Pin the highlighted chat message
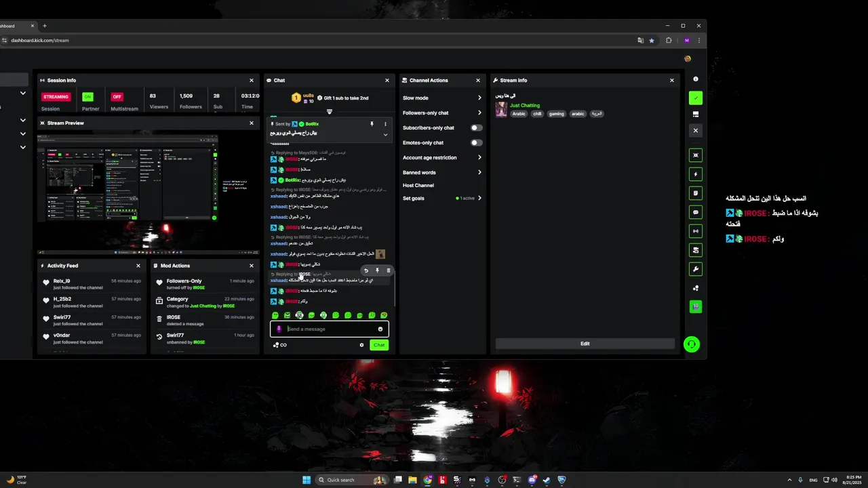868x488 pixels. (377, 270)
